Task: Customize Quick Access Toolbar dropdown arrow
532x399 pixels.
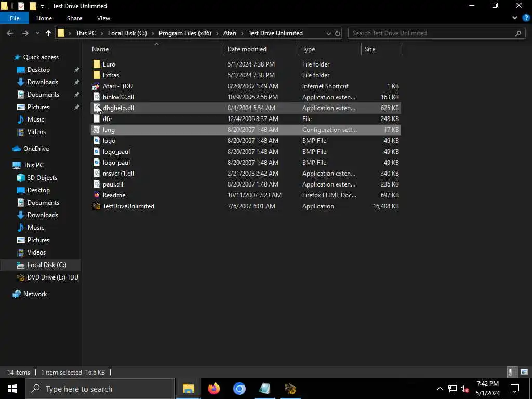Action: 42,6
